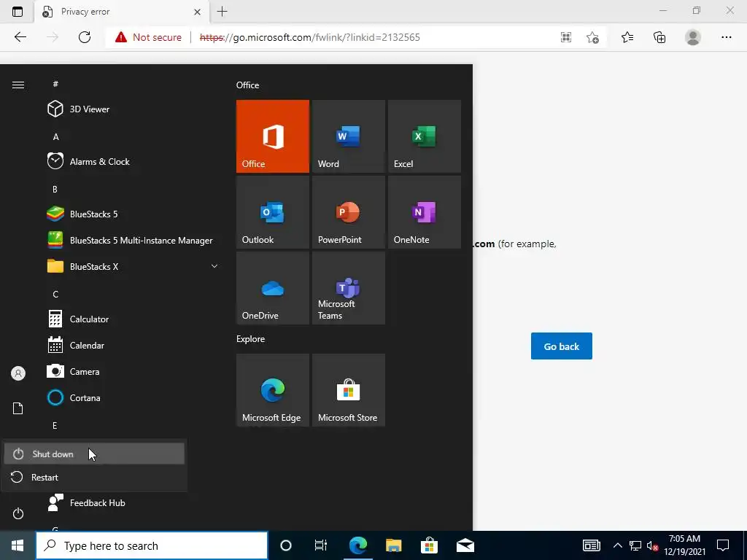
Task: Choose Restart from the power menu
Action: pos(94,477)
